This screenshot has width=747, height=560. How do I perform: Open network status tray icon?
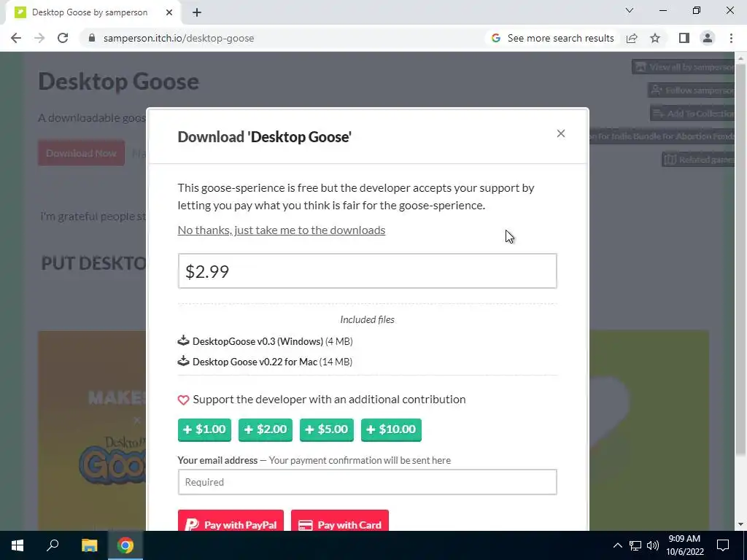[635, 545]
